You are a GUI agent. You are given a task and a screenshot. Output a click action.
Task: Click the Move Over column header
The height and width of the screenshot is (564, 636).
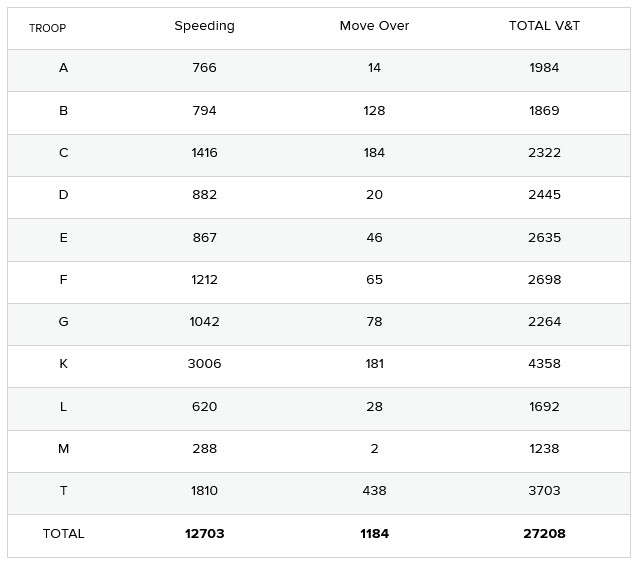click(374, 26)
